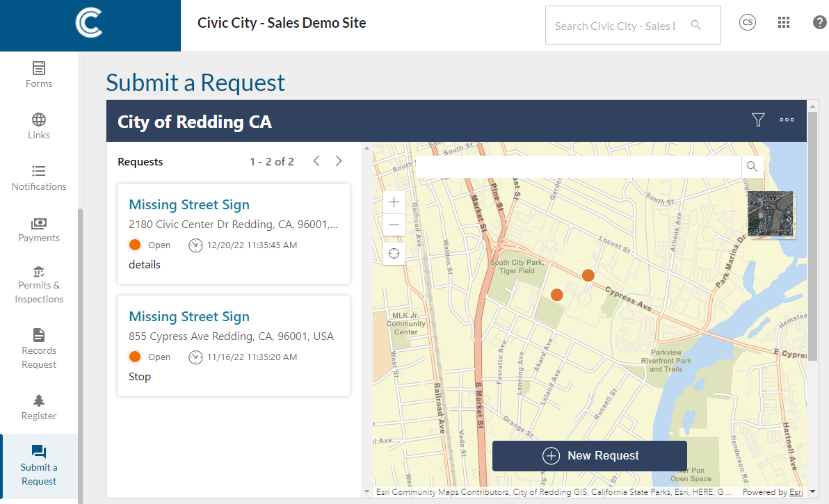Open Missing Street Sign at Civic Center Dr
829x504 pixels.
coord(188,204)
